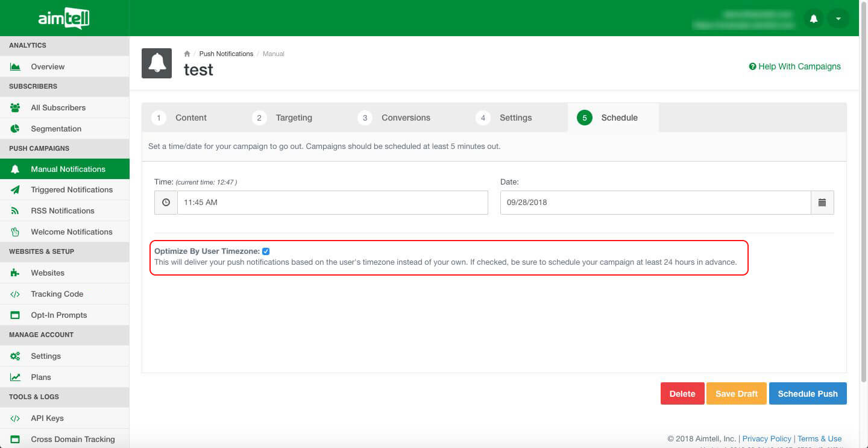Click the Time input field showing 11:45 AM

[333, 203]
